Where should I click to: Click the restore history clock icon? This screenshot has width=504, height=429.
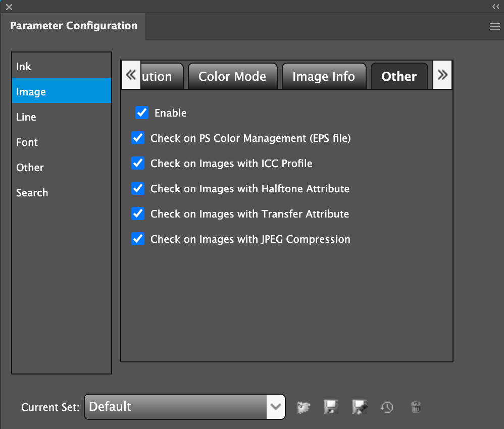click(x=387, y=407)
